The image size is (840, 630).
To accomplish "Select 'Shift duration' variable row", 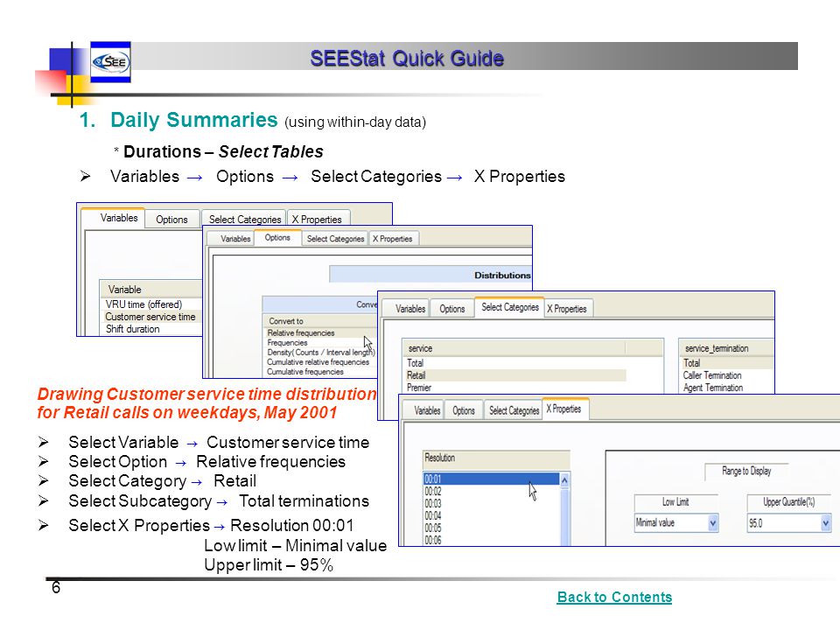I will click(151, 329).
